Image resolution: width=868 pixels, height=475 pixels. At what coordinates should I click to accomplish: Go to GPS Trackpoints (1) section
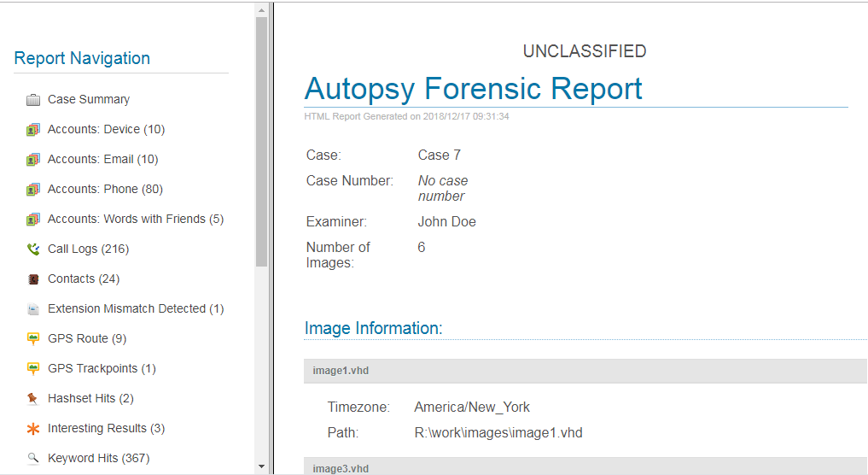102,368
